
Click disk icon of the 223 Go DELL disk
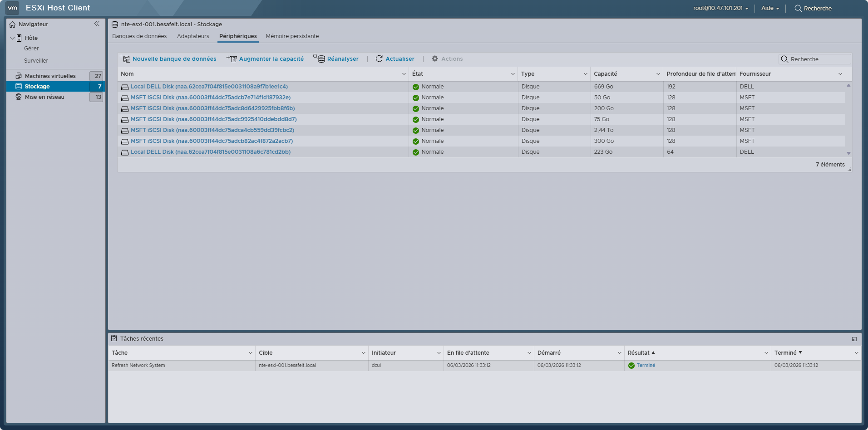[125, 152]
